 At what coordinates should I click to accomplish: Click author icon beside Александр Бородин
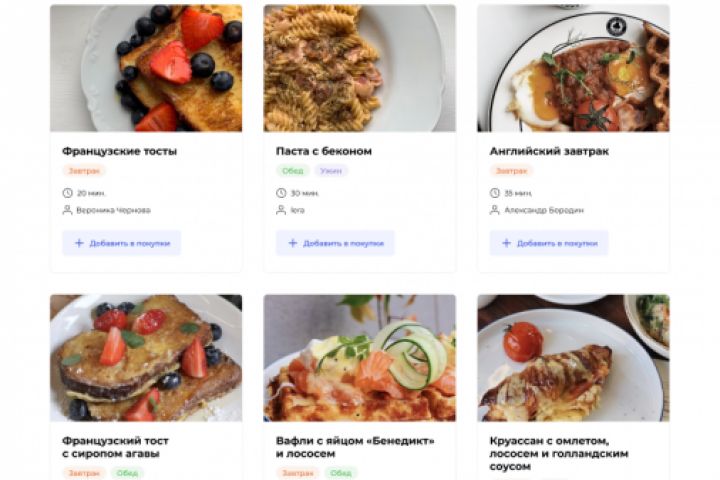point(494,210)
